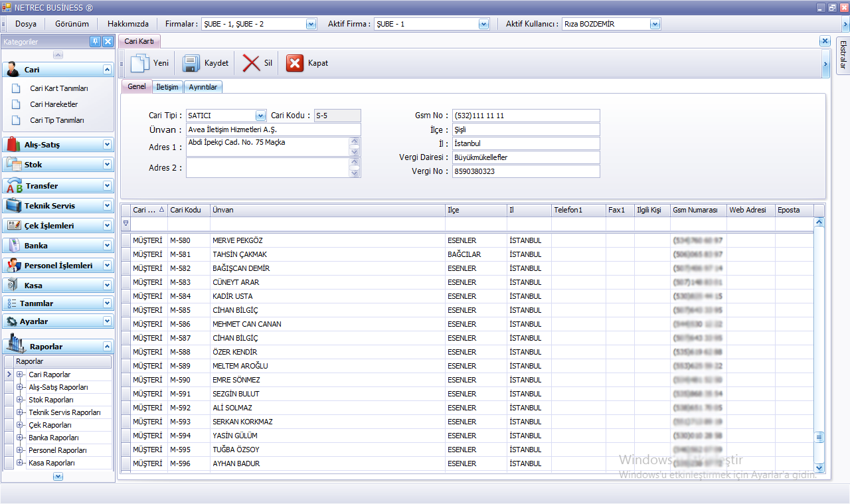Click the Kaydet floppy disk icon

pyautogui.click(x=191, y=63)
